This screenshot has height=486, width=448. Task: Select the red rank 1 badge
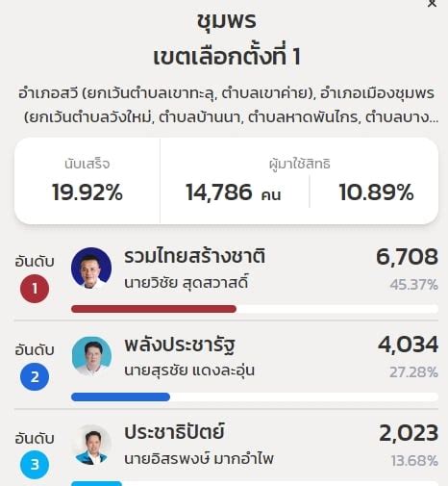point(35,289)
